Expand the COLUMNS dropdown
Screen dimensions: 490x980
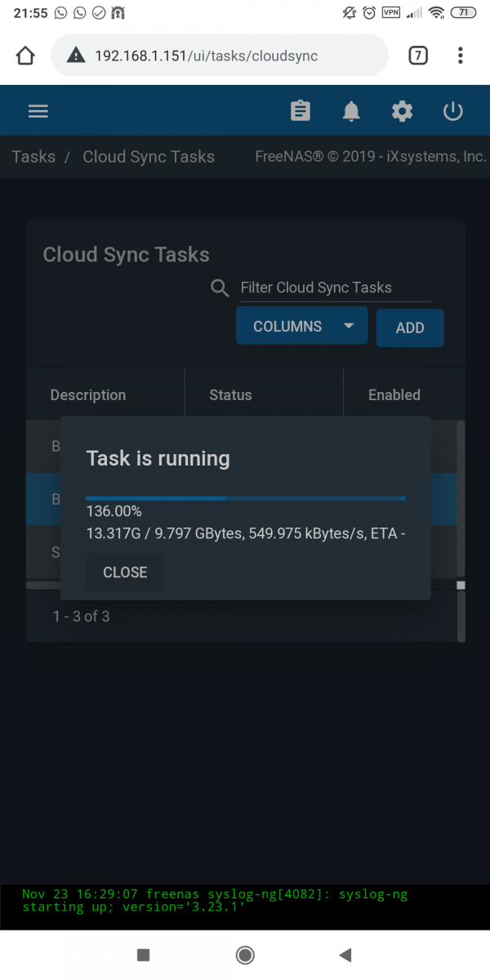(x=302, y=326)
